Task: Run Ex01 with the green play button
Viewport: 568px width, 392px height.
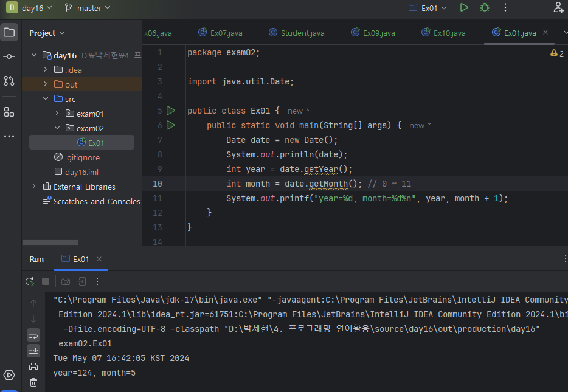Action: (x=464, y=8)
